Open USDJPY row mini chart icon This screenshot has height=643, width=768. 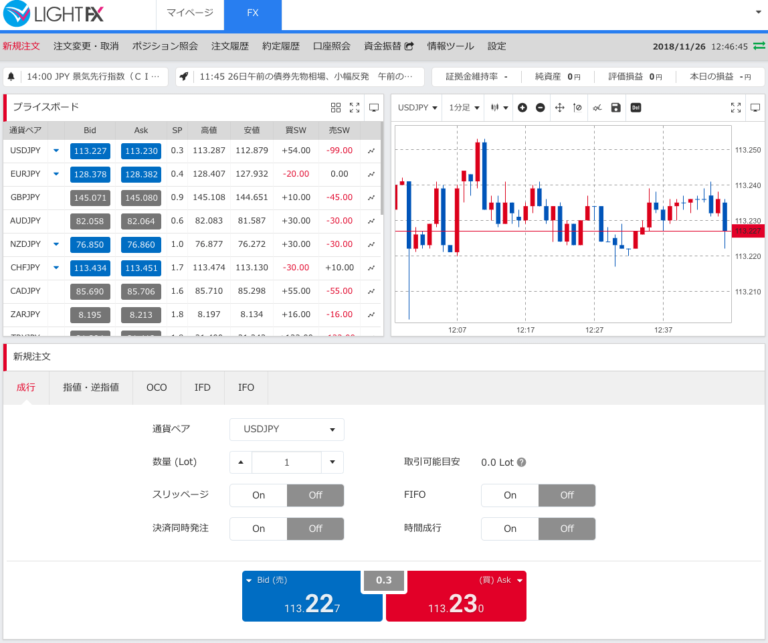[371, 150]
